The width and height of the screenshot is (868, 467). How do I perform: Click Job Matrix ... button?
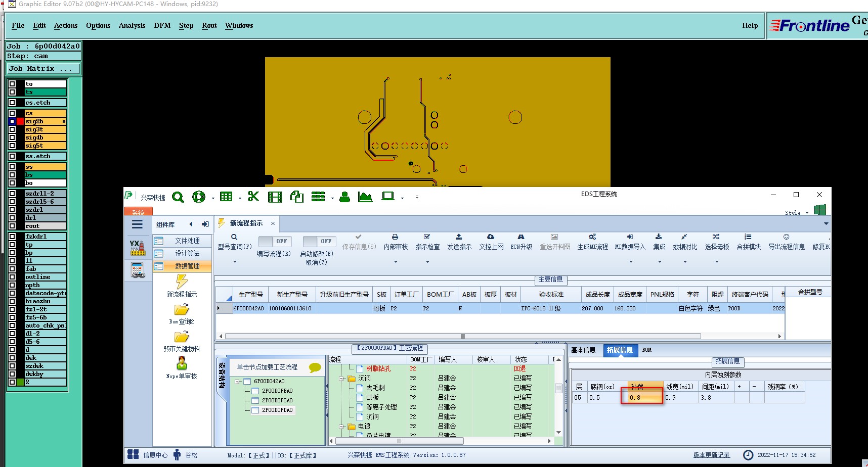click(44, 69)
